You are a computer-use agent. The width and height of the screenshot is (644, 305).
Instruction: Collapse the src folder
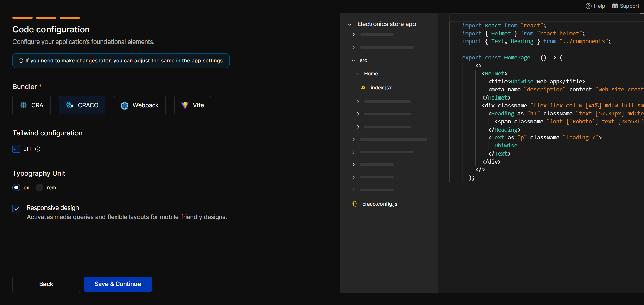pyautogui.click(x=354, y=61)
